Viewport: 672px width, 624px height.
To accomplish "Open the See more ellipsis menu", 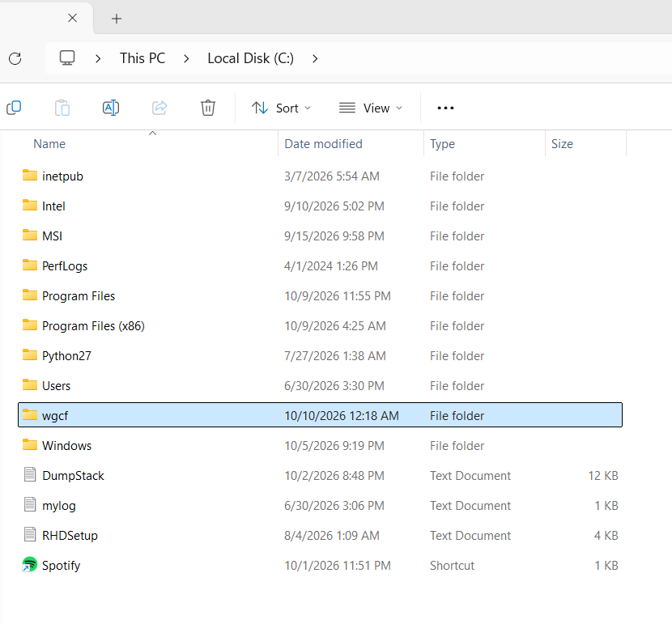I will pos(445,108).
